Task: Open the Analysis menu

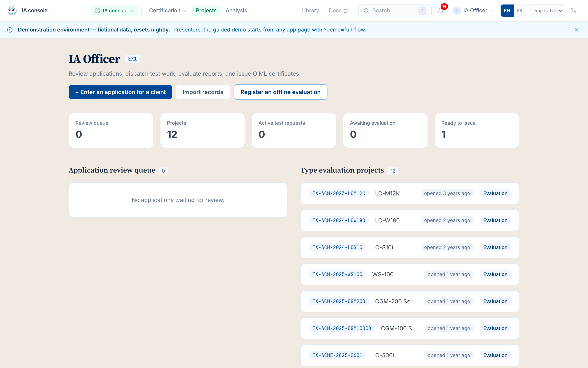Action: (239, 10)
